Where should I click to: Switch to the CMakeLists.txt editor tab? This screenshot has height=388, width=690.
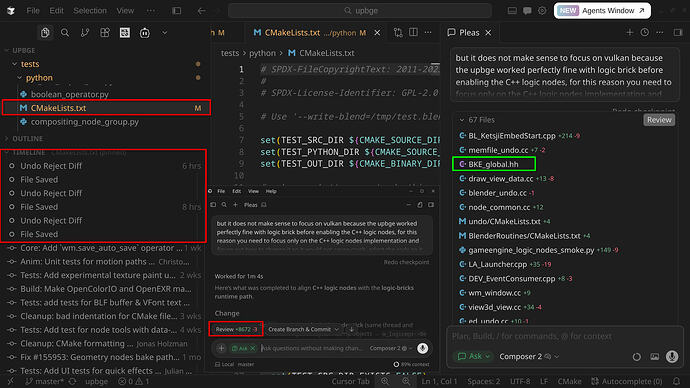(310, 33)
